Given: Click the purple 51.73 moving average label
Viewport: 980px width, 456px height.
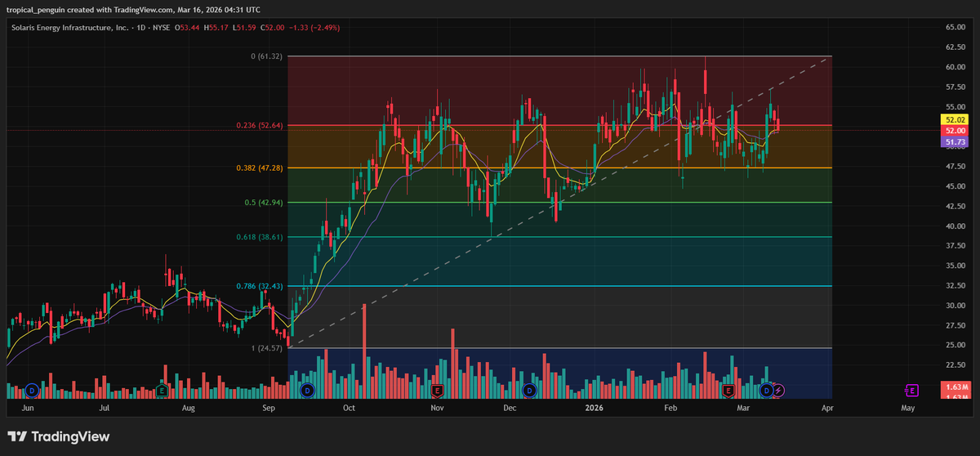Looking at the screenshot, I should pos(956,142).
